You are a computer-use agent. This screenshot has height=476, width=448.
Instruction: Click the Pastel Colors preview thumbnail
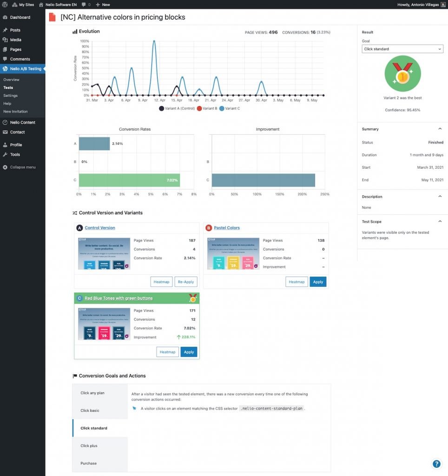point(233,254)
